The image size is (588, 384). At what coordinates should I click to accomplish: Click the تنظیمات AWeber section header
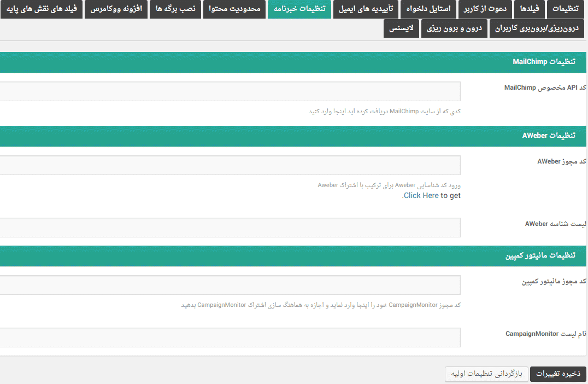click(293, 136)
